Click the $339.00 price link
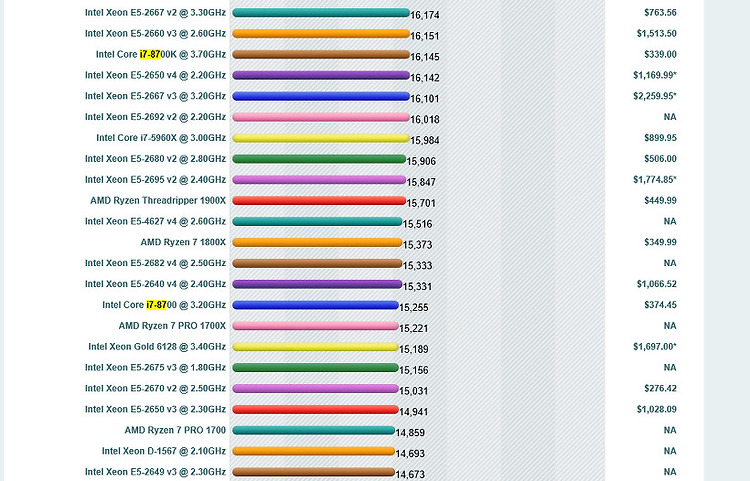750x481 pixels. 660,55
